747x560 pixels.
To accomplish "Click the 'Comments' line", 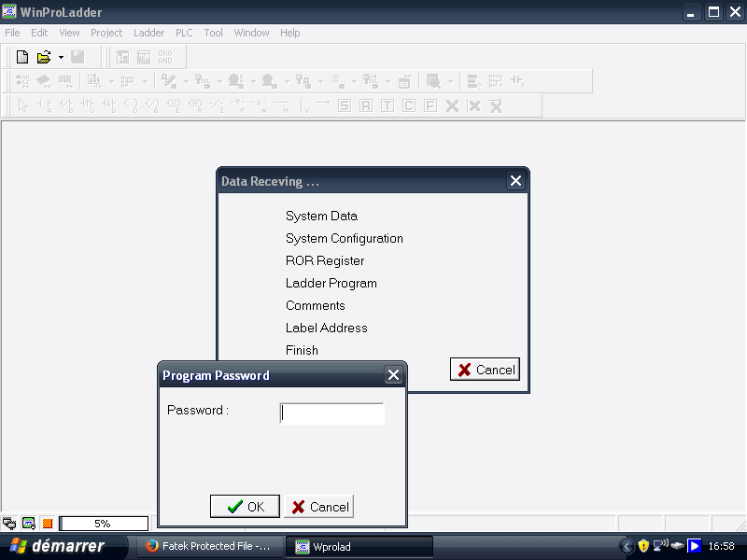I will (x=315, y=306).
